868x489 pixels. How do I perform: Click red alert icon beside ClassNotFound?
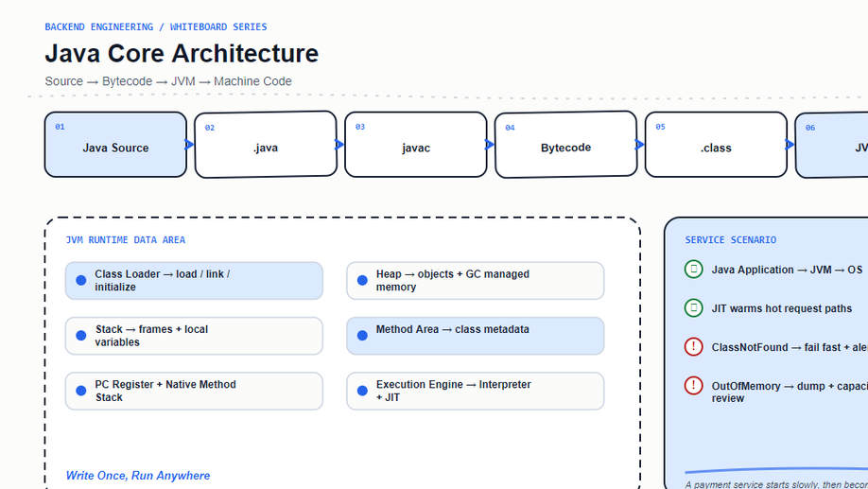tap(693, 347)
